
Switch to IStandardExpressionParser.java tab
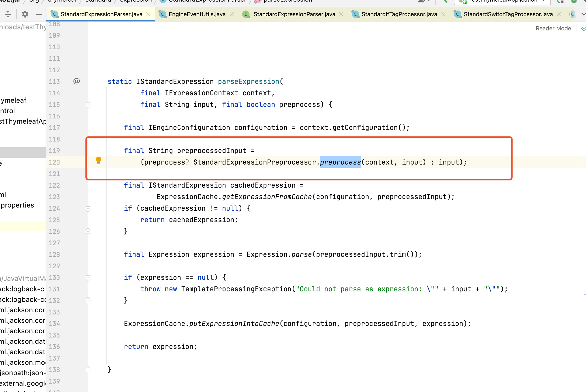click(x=293, y=14)
